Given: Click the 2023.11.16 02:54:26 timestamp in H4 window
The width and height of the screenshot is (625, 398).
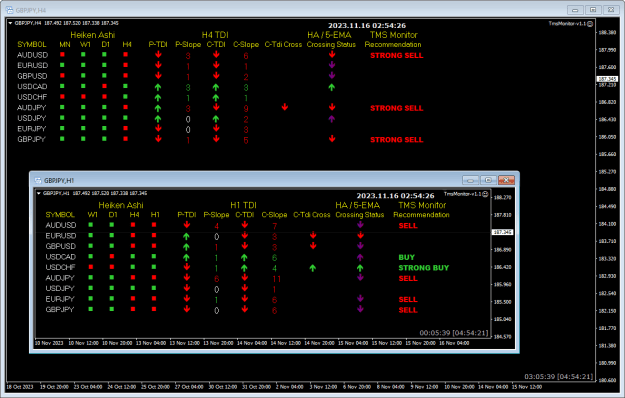Looking at the screenshot, I should pyautogui.click(x=367, y=25).
